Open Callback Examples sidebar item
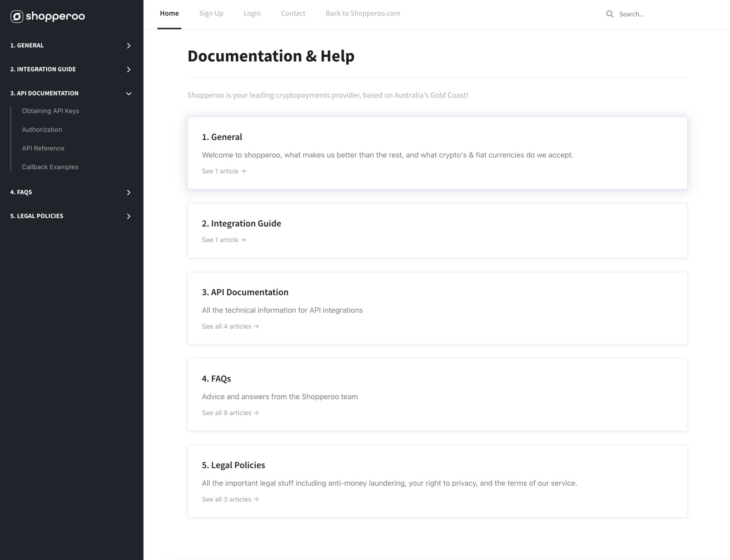 (50, 167)
